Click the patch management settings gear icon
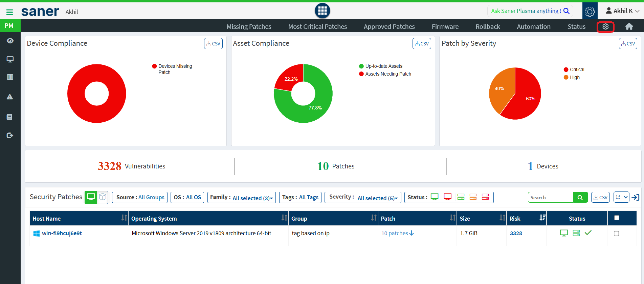This screenshot has width=644, height=284. (x=605, y=26)
